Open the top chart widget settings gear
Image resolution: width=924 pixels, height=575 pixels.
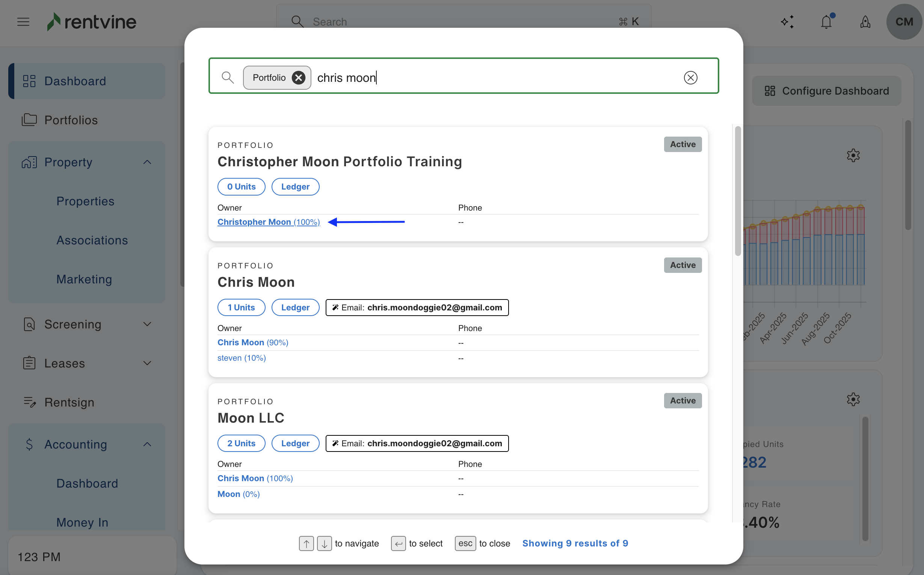[853, 155]
